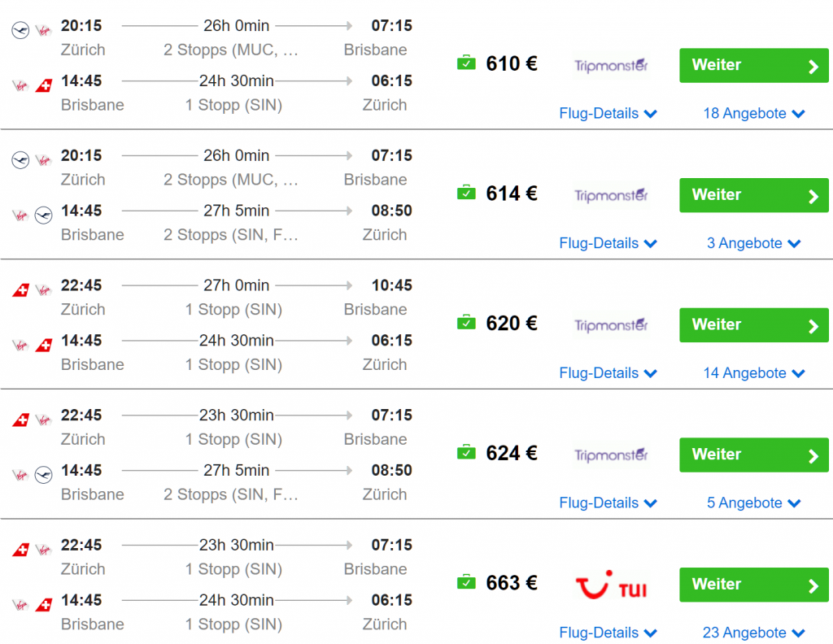This screenshot has height=644, width=833.
Task: Click the Tripmonster logo on the 624 € offer
Action: [611, 455]
